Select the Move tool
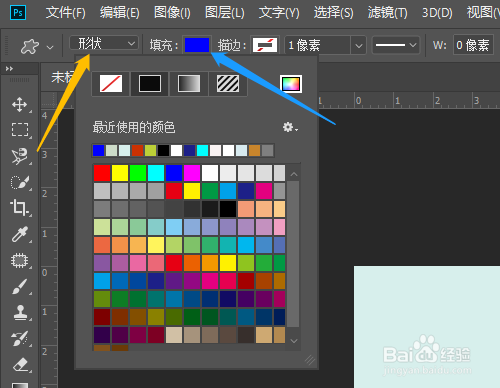500x388 pixels. 20,104
